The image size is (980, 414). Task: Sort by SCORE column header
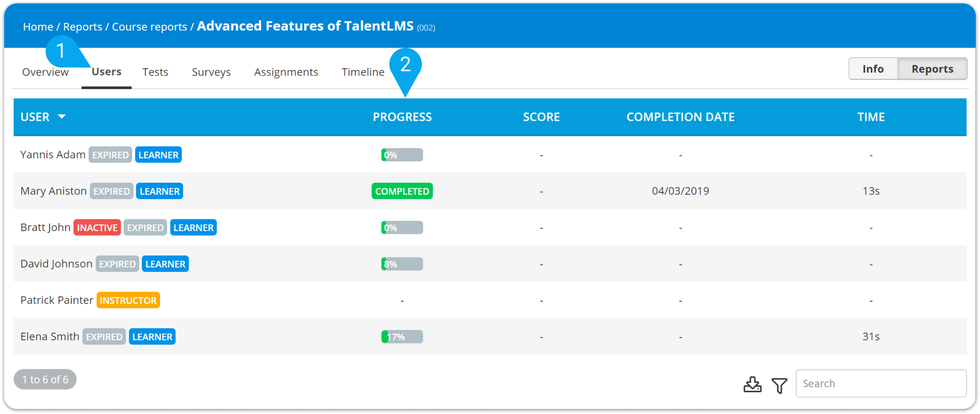pos(542,117)
